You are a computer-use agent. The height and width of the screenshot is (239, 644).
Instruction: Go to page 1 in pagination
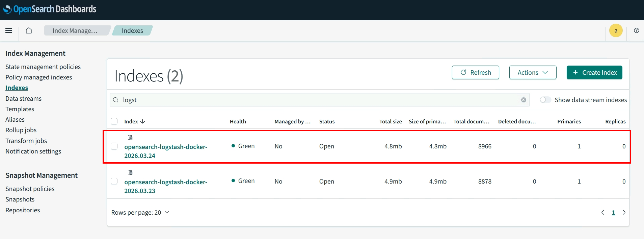613,212
